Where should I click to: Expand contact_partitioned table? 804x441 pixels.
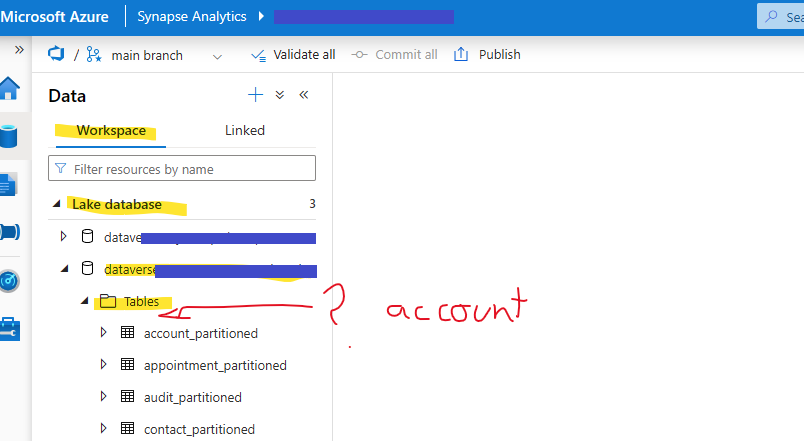103,428
